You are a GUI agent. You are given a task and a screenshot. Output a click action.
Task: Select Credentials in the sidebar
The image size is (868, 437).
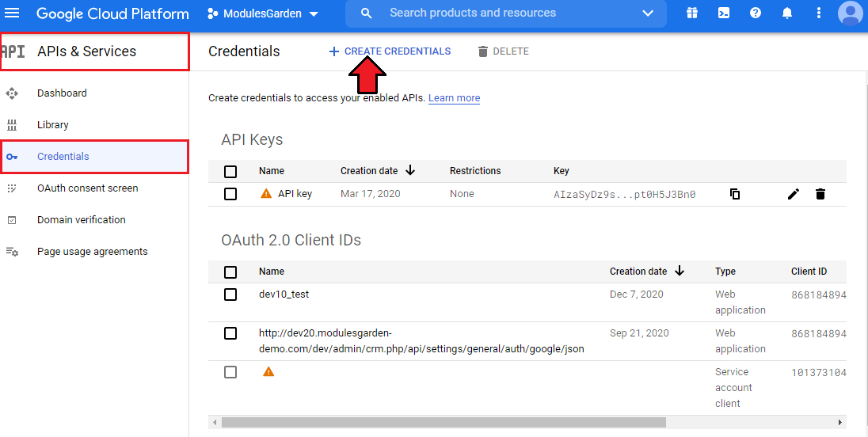click(94, 157)
